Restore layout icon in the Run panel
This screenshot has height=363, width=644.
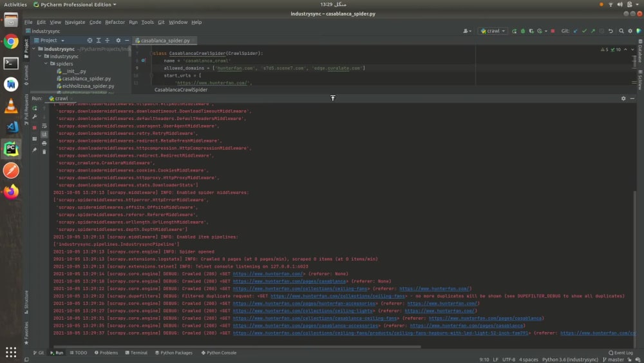click(35, 139)
